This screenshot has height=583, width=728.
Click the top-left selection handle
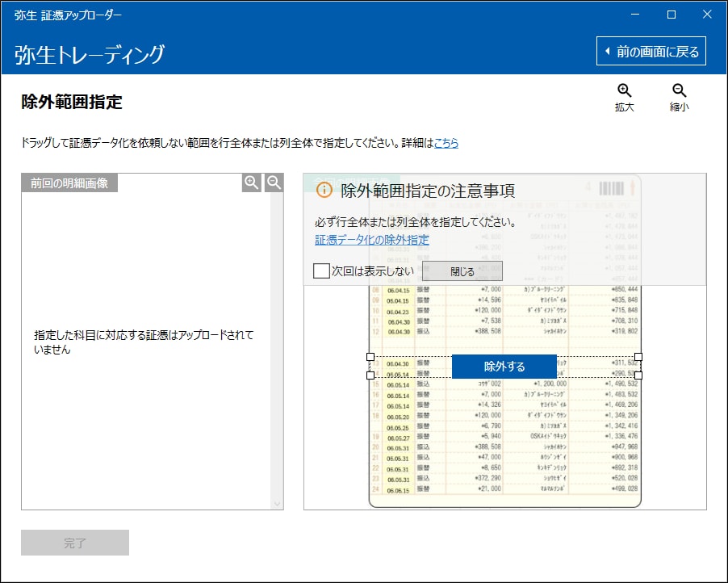pos(370,357)
